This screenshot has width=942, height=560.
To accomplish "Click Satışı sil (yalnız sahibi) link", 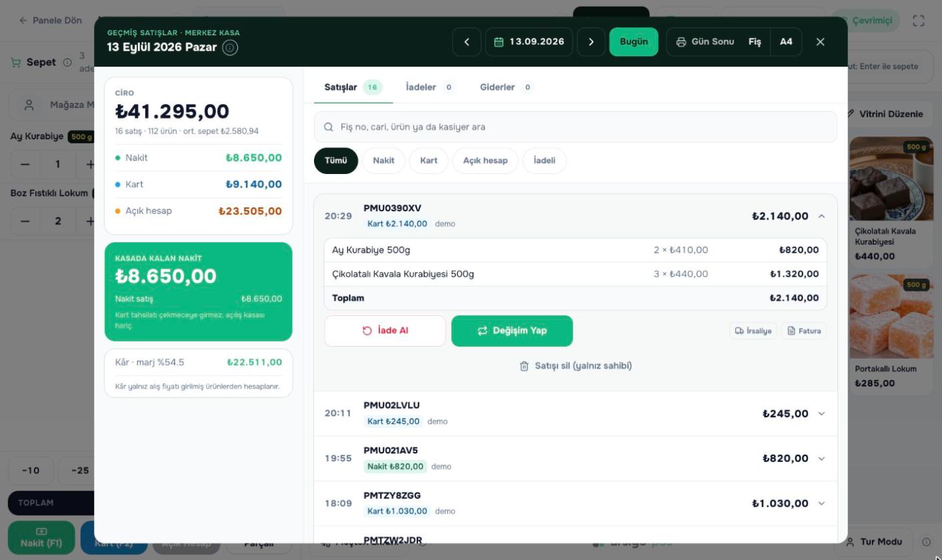I will point(575,366).
